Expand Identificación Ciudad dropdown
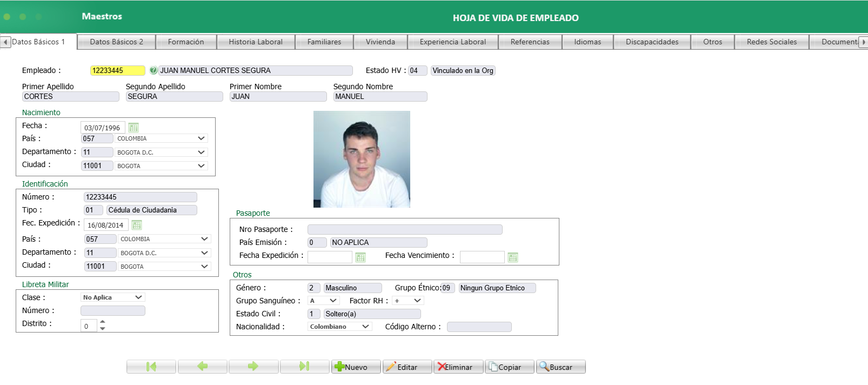Viewport: 868px width, 385px height. coord(204,267)
